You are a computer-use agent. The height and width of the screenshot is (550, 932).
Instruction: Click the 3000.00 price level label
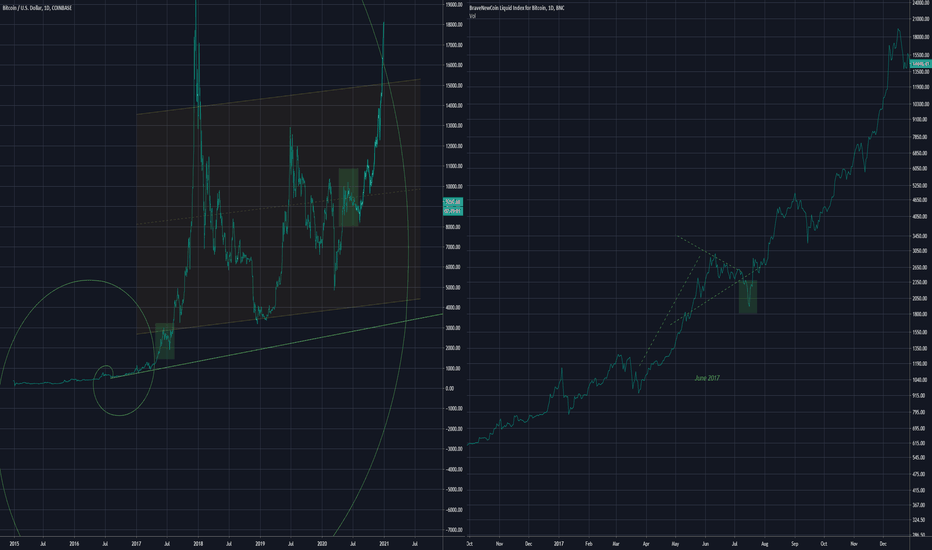(453, 328)
